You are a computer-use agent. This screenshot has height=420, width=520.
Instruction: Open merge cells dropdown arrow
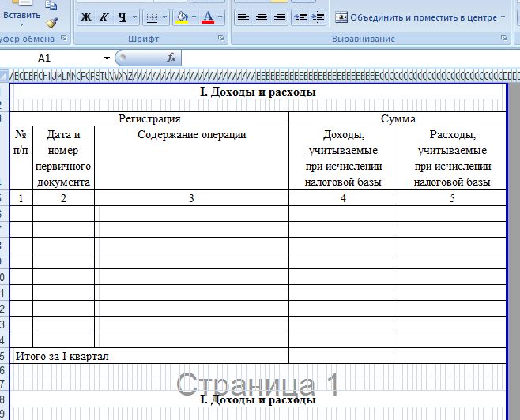(x=503, y=17)
